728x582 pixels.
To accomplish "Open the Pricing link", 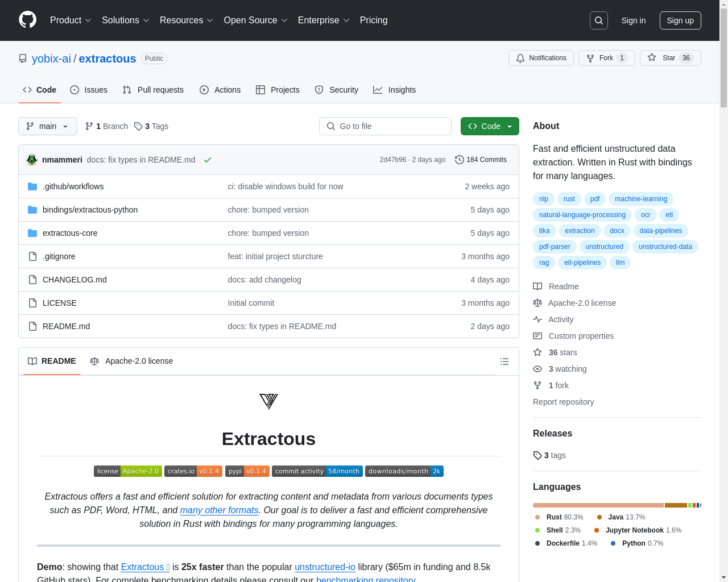I will coord(374,20).
